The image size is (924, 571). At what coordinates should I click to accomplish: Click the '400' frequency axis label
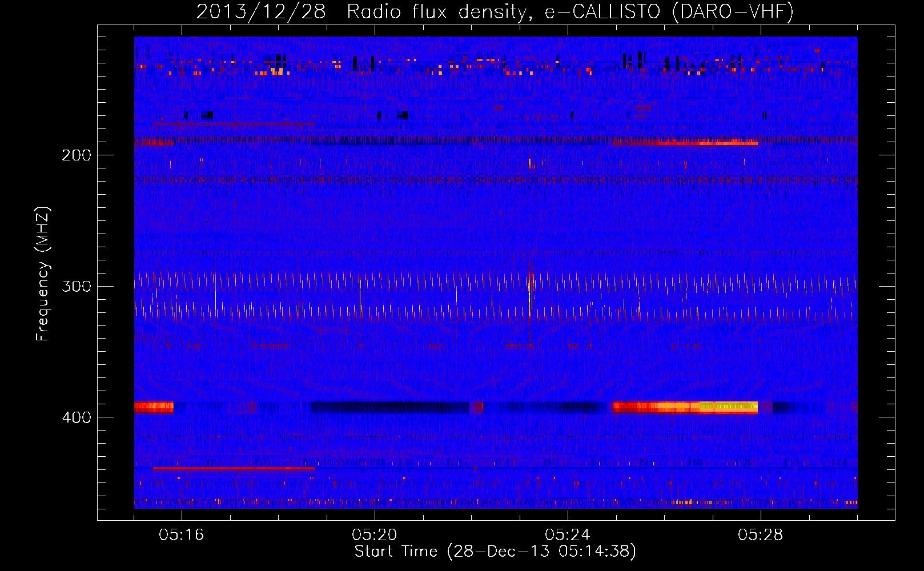coord(77,417)
